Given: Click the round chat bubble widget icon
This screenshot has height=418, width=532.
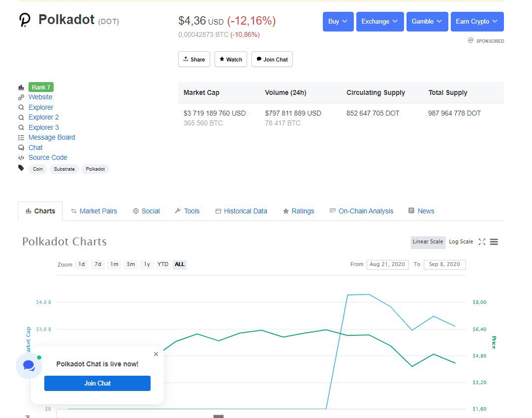Looking at the screenshot, I should 29,366.
